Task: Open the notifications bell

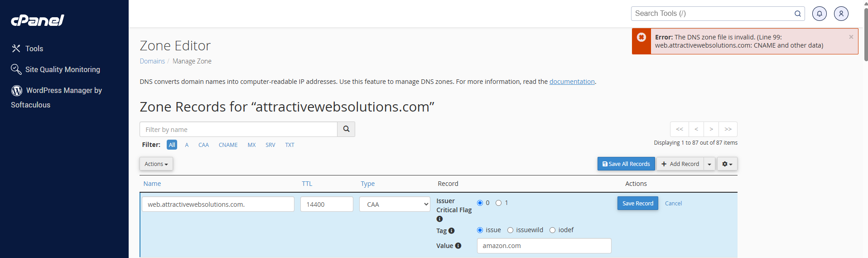Action: [819, 14]
